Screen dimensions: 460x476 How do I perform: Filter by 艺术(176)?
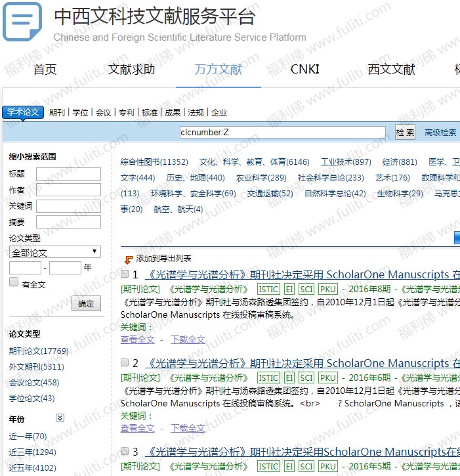coord(392,178)
